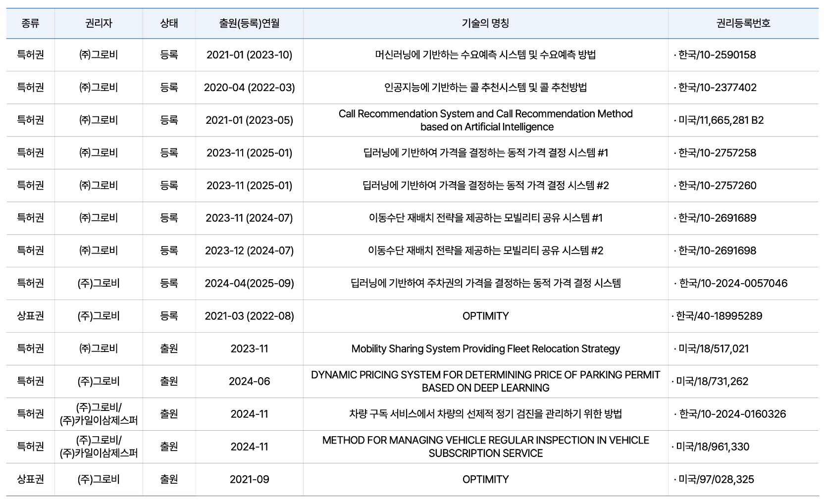Select the 기술의 명칭 column header
The height and width of the screenshot is (504, 828).
point(485,23)
